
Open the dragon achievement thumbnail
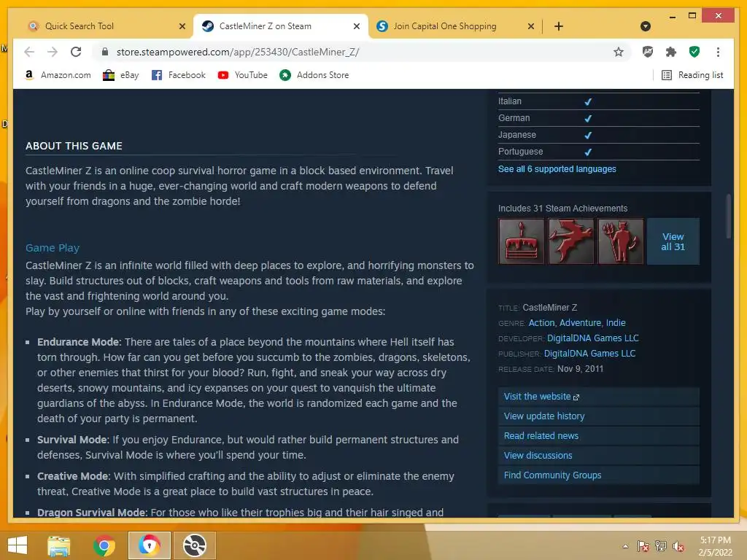[570, 241]
